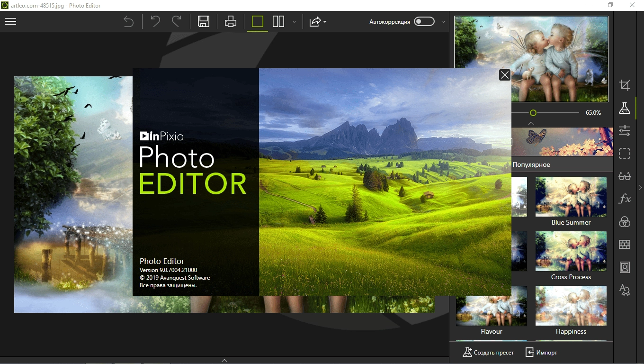The height and width of the screenshot is (364, 644).
Task: Click the Flavour label
Action: pos(492,331)
